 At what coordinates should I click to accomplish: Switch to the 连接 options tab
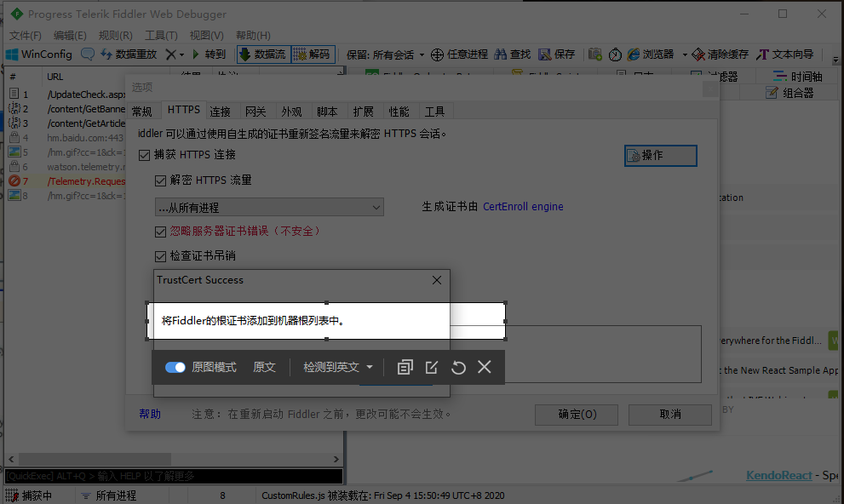(x=220, y=112)
